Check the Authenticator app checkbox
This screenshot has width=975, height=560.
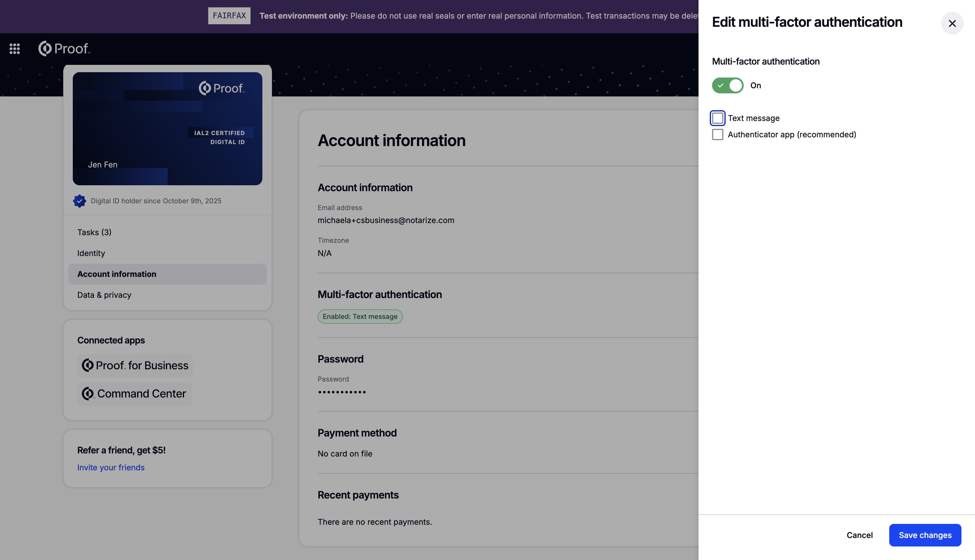pos(718,135)
